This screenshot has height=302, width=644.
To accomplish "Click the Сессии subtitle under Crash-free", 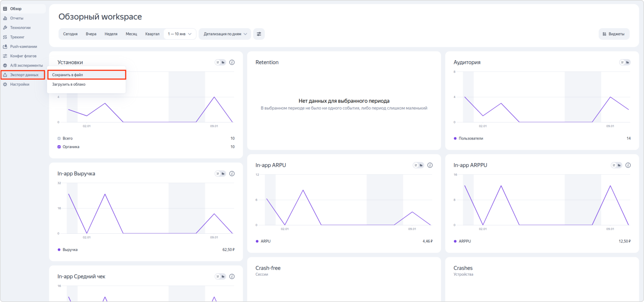I will [261, 275].
